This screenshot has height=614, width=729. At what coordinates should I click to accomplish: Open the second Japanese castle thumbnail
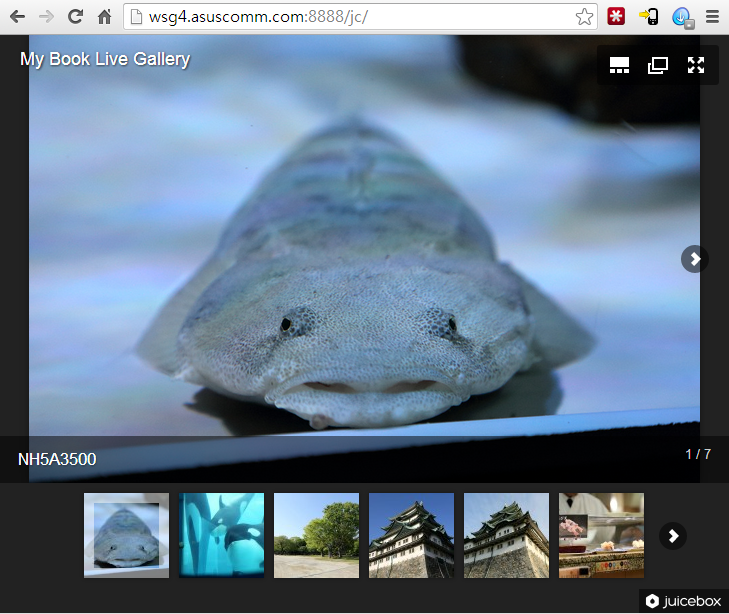(506, 535)
